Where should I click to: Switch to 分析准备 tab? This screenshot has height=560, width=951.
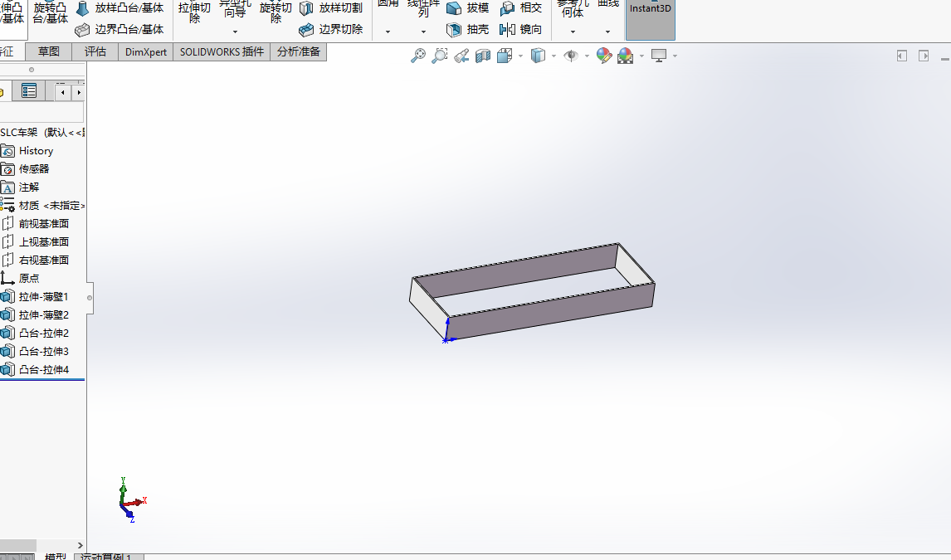pyautogui.click(x=299, y=52)
